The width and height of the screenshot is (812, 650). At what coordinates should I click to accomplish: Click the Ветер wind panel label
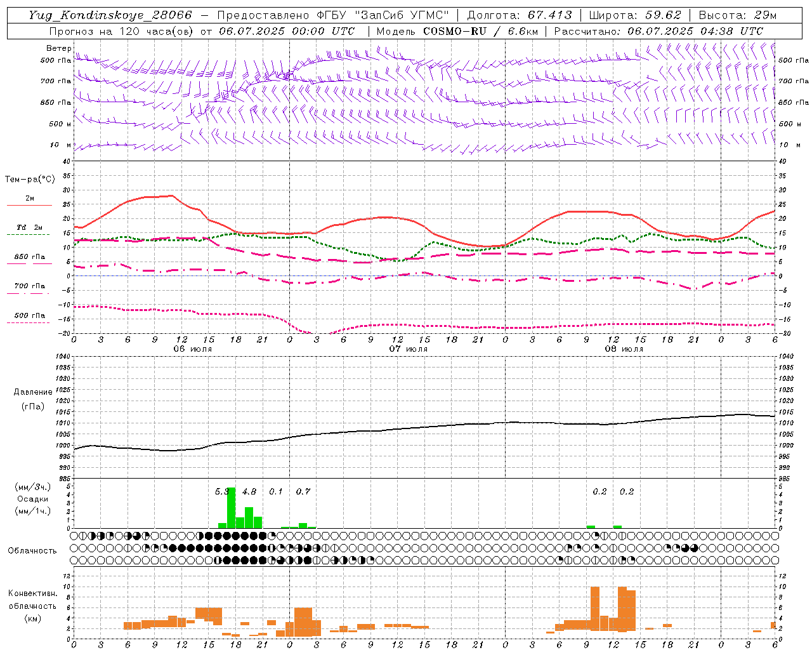pyautogui.click(x=58, y=48)
